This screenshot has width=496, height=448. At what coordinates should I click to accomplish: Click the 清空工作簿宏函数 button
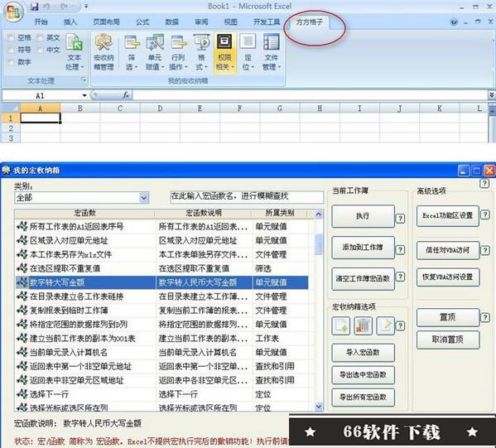(363, 278)
